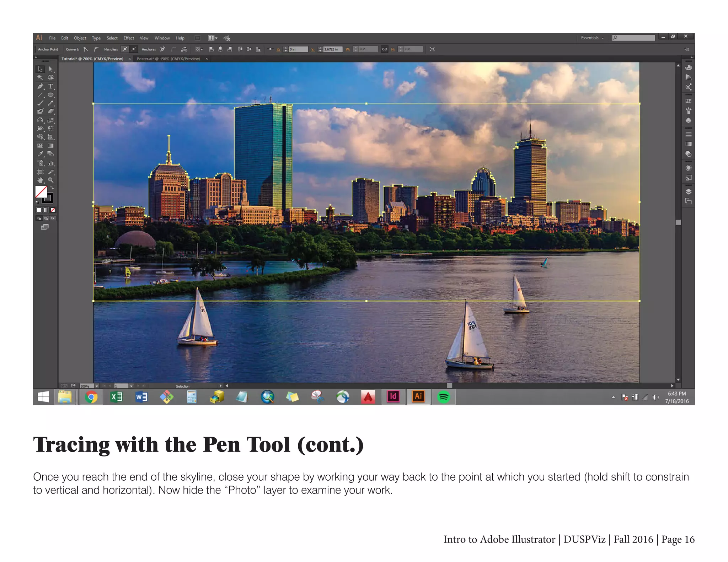The height and width of the screenshot is (562, 728).
Task: Close the Poster.ai tab
Action: click(x=207, y=59)
